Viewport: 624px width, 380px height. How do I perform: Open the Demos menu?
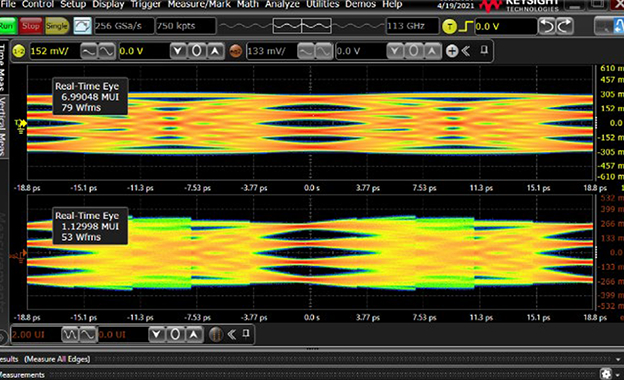tap(361, 4)
